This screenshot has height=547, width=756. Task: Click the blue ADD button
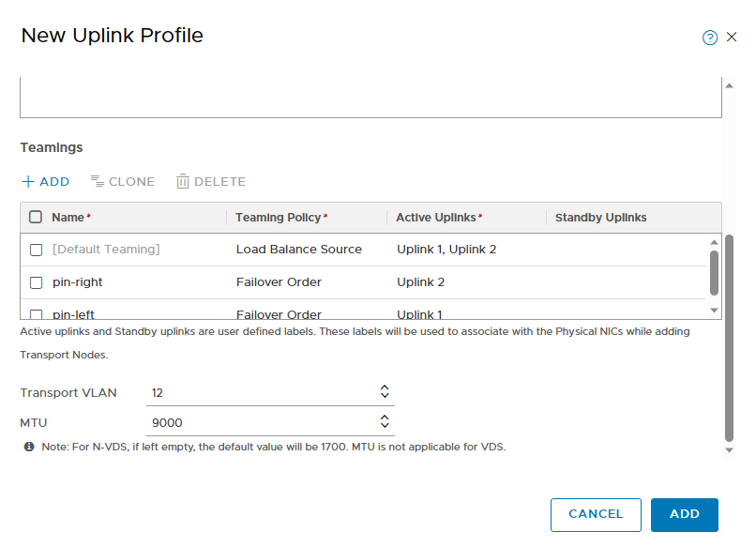[x=685, y=515]
